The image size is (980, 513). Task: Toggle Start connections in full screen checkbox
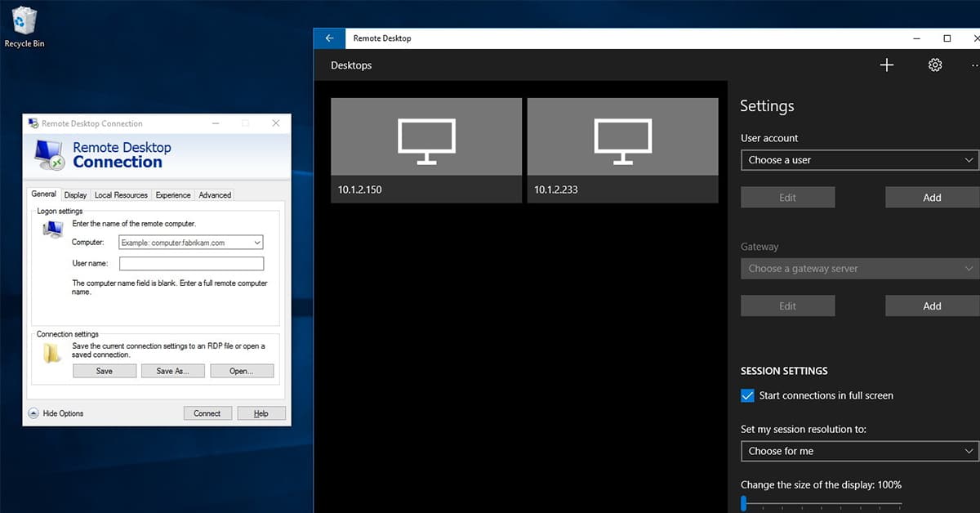(747, 395)
